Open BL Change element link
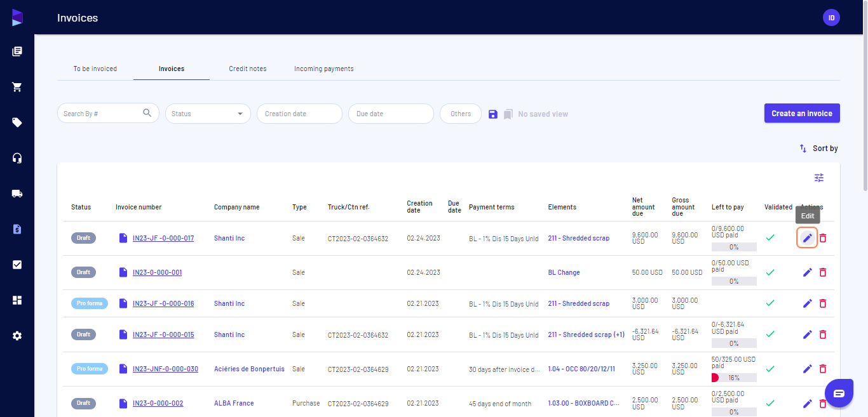Screen dimensions: 868x417 click(x=564, y=272)
